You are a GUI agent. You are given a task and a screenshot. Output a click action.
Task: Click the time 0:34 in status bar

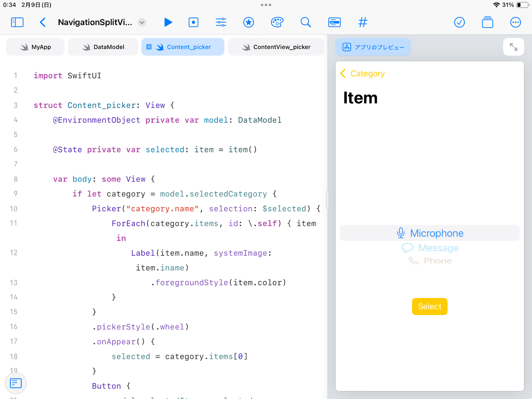(9, 5)
